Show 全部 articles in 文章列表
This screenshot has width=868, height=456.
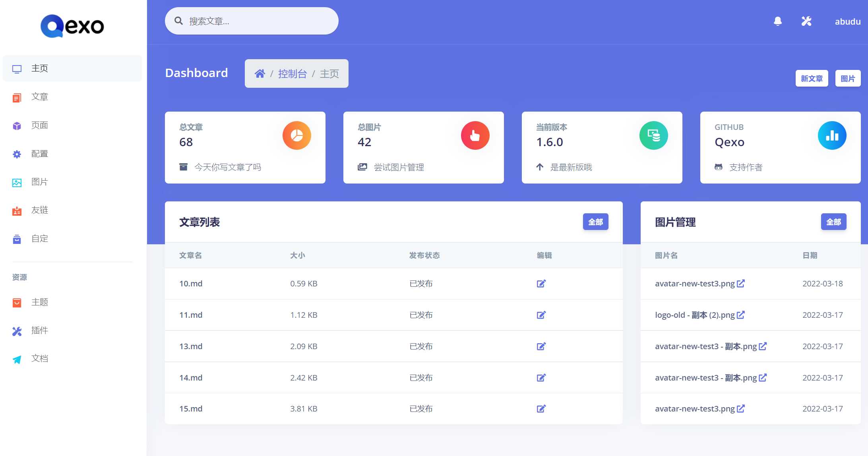click(595, 222)
